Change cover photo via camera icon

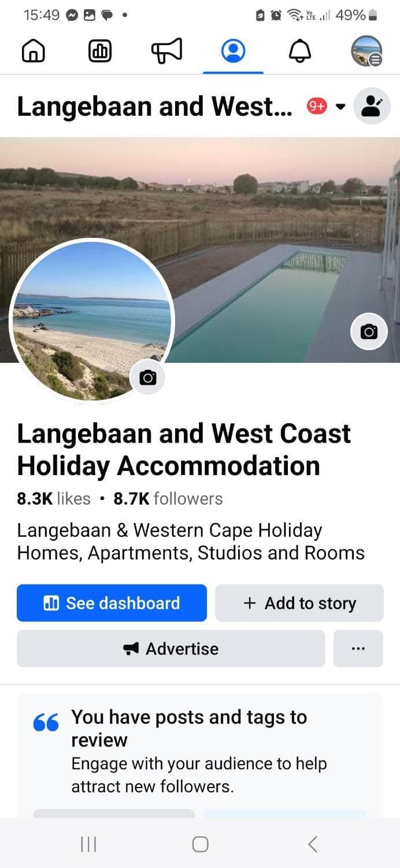[369, 332]
